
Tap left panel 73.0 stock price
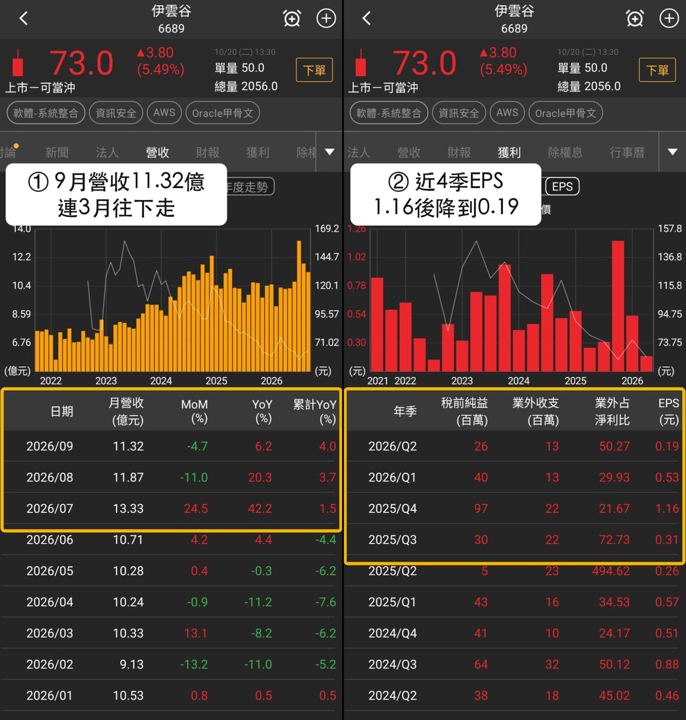[x=81, y=63]
